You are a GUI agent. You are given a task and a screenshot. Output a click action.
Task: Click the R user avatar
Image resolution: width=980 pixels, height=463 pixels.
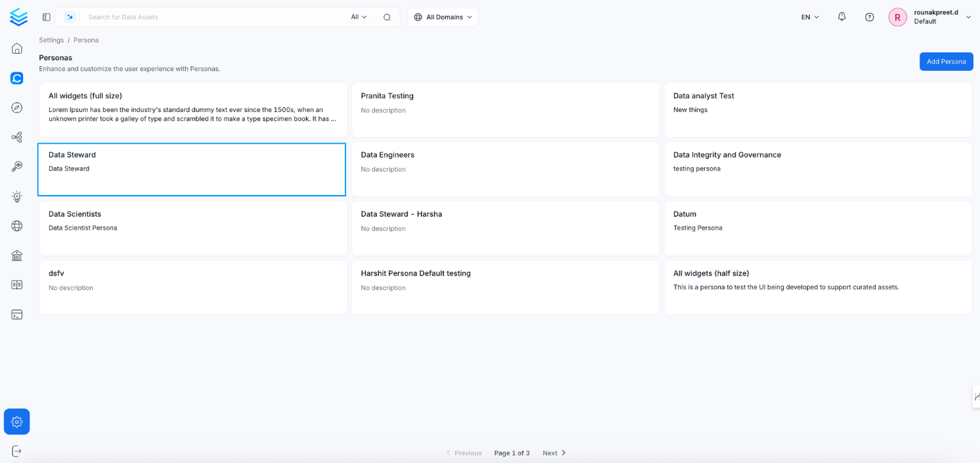[898, 17]
